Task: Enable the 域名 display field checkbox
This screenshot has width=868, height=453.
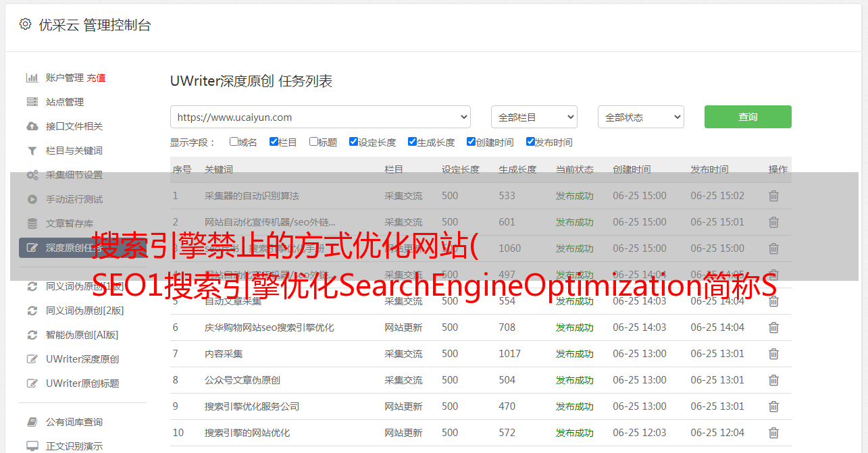Action: coord(234,142)
